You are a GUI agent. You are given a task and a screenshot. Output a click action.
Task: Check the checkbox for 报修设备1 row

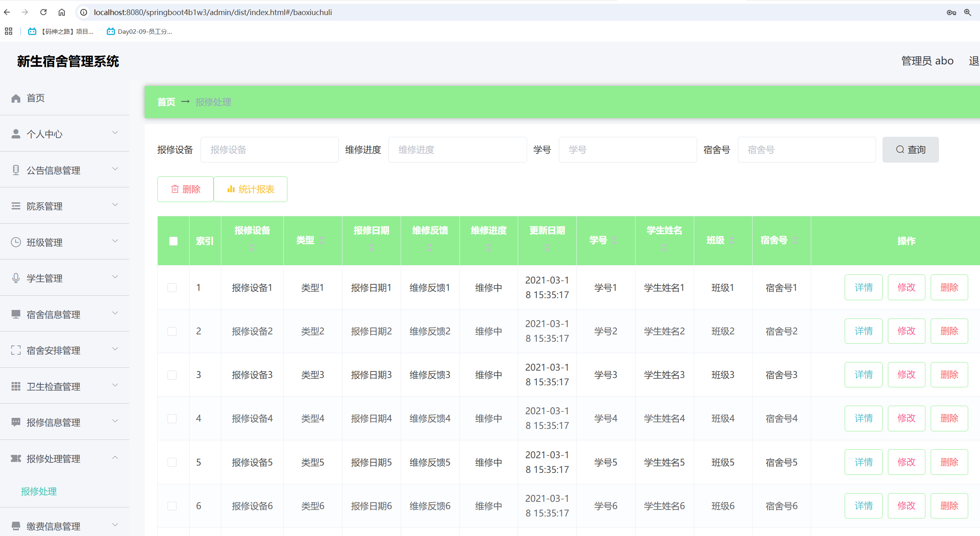172,287
